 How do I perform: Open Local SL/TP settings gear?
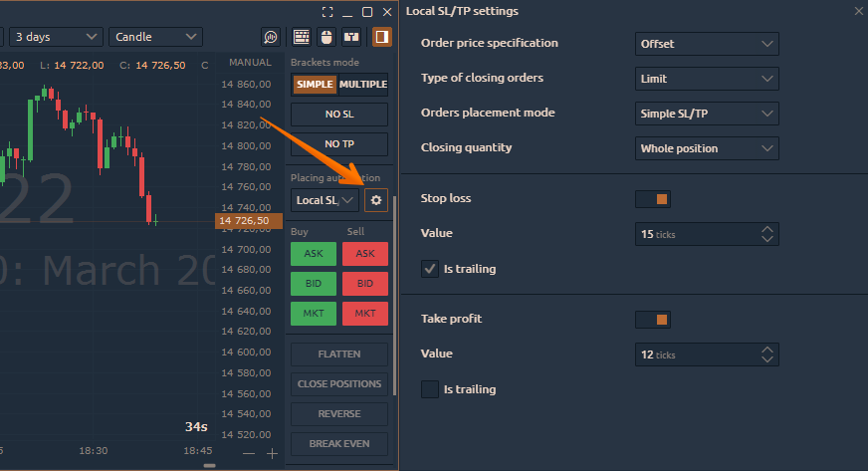tap(375, 200)
